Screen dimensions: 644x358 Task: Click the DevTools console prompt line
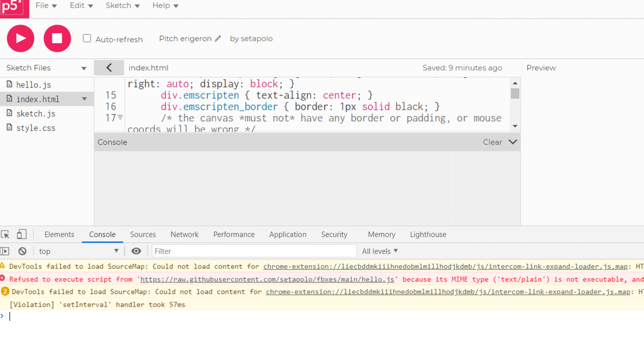(322, 316)
